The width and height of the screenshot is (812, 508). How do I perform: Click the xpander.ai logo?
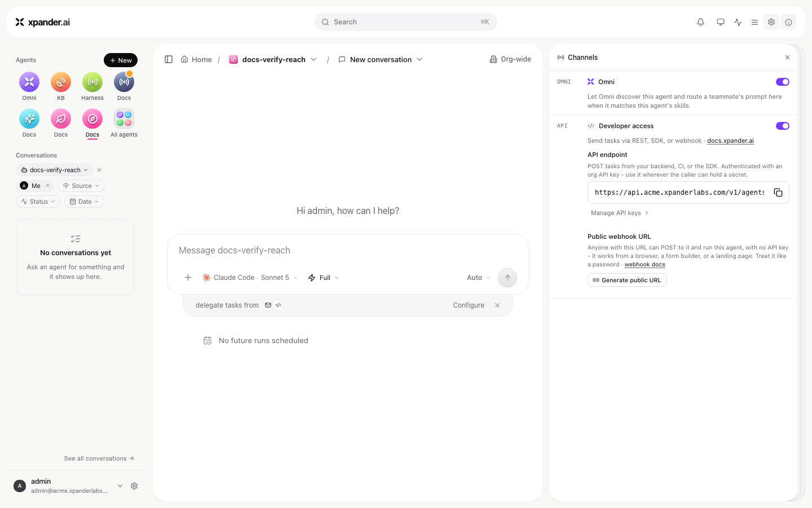coord(43,22)
